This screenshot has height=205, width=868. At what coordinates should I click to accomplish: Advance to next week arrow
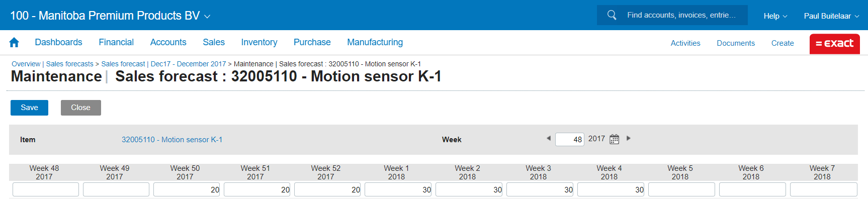tap(629, 138)
